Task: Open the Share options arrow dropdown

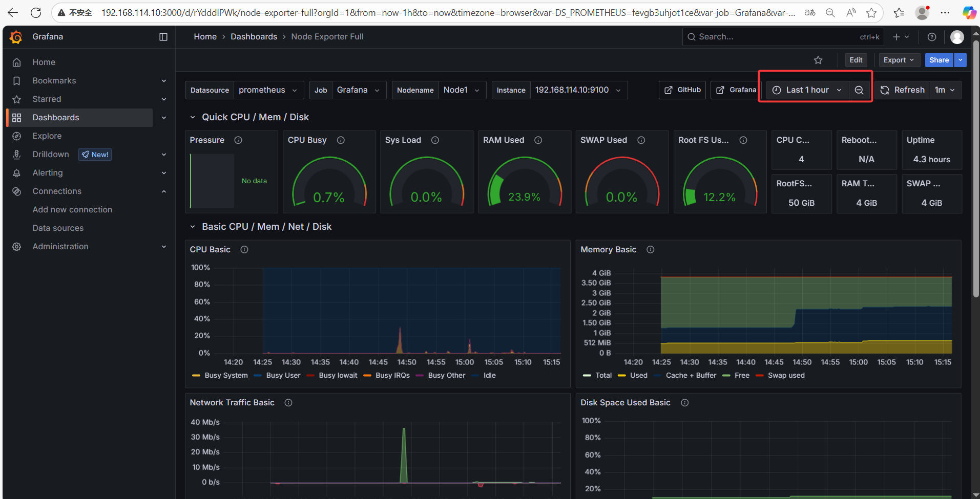Action: click(961, 60)
